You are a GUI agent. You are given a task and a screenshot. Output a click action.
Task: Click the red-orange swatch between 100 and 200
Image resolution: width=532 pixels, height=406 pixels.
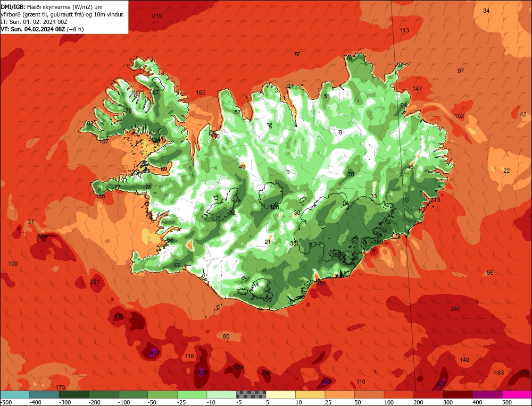(x=398, y=394)
